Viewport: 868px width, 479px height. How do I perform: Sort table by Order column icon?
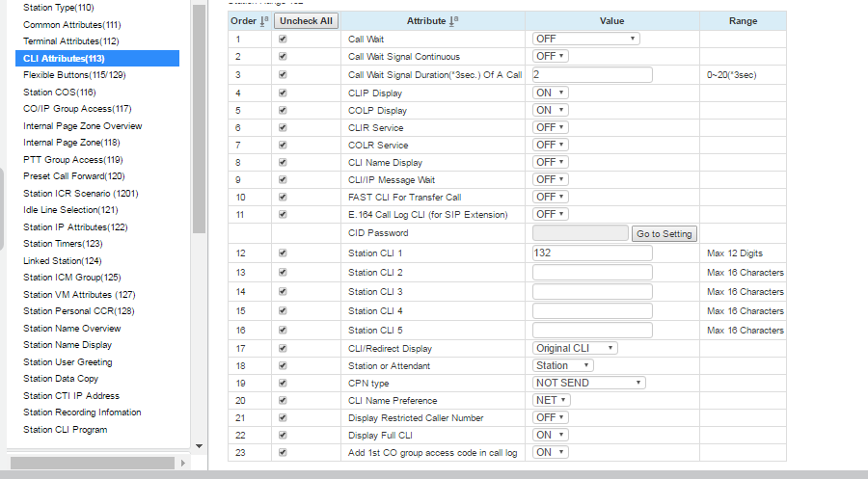(263, 20)
